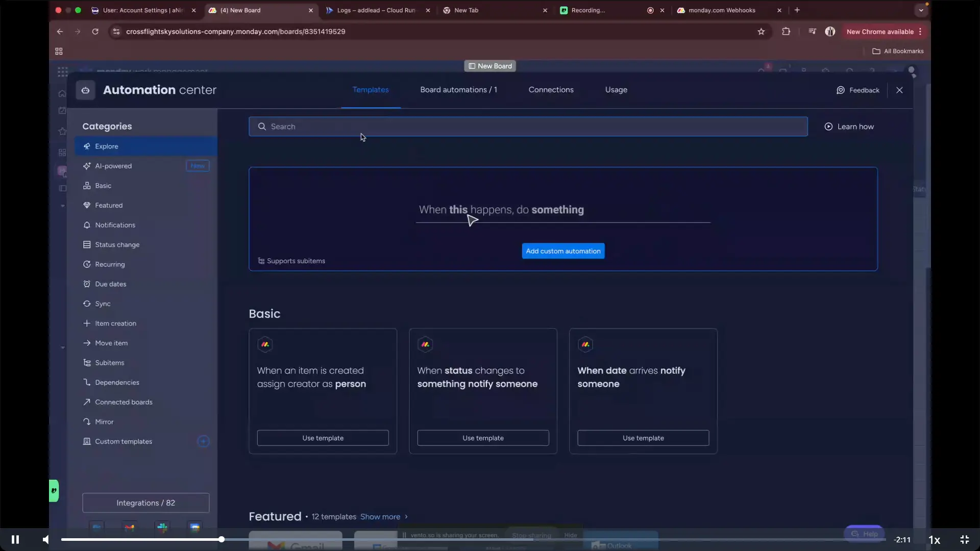Open the AI-powered category
980x551 pixels.
(x=113, y=166)
